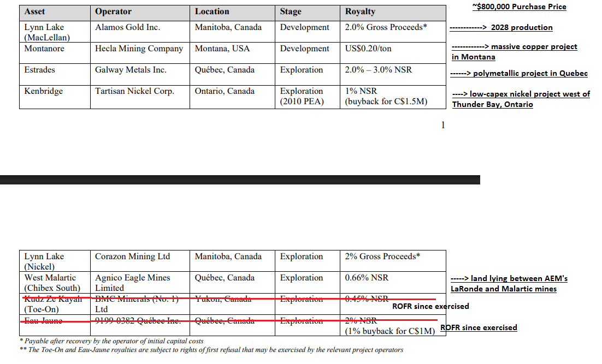This screenshot has width=602, height=364.
Task: Click the 'Hecla Mining Company' cell
Action: click(x=140, y=53)
